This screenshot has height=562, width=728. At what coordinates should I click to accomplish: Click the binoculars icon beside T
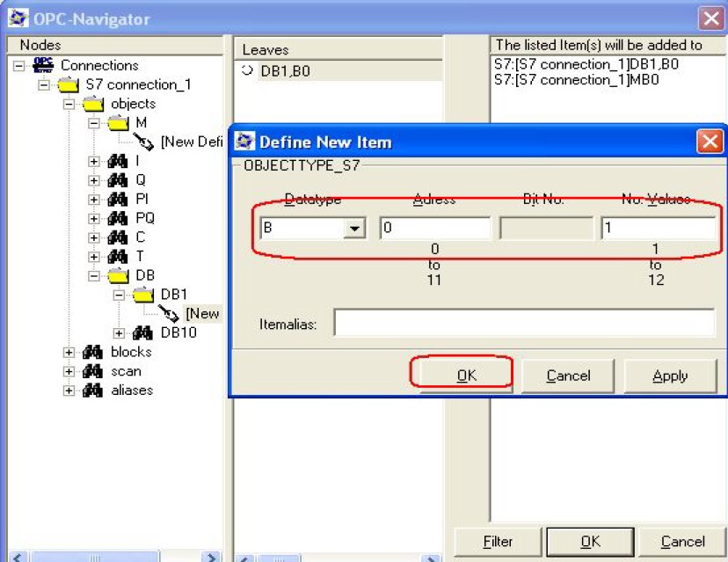[x=118, y=257]
